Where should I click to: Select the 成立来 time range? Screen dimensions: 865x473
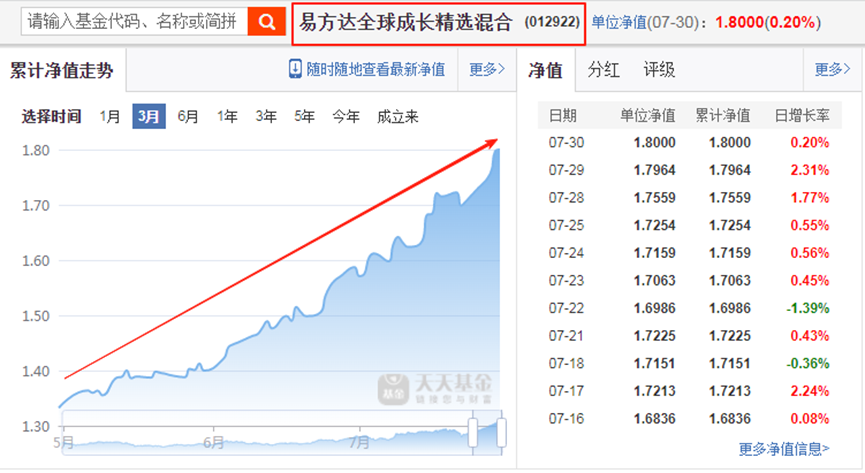398,116
